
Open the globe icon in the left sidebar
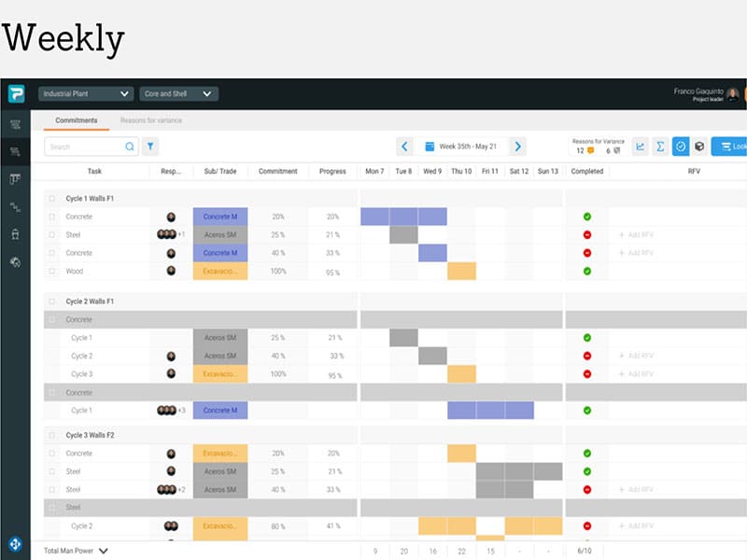point(15,263)
